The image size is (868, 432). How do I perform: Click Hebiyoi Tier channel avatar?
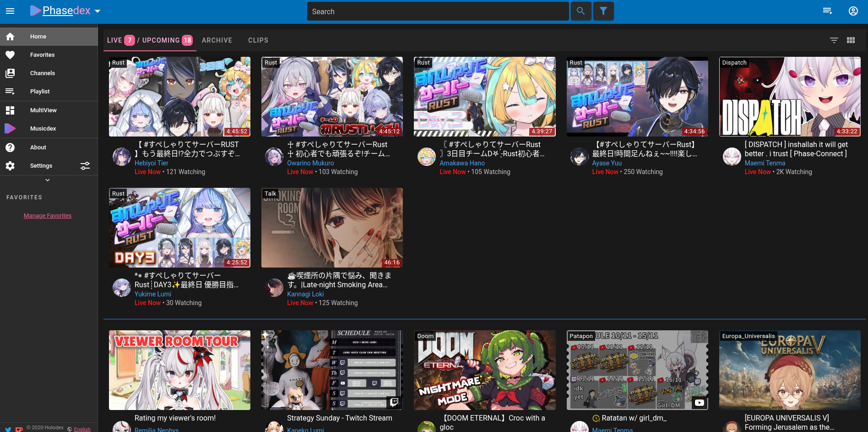(x=122, y=157)
